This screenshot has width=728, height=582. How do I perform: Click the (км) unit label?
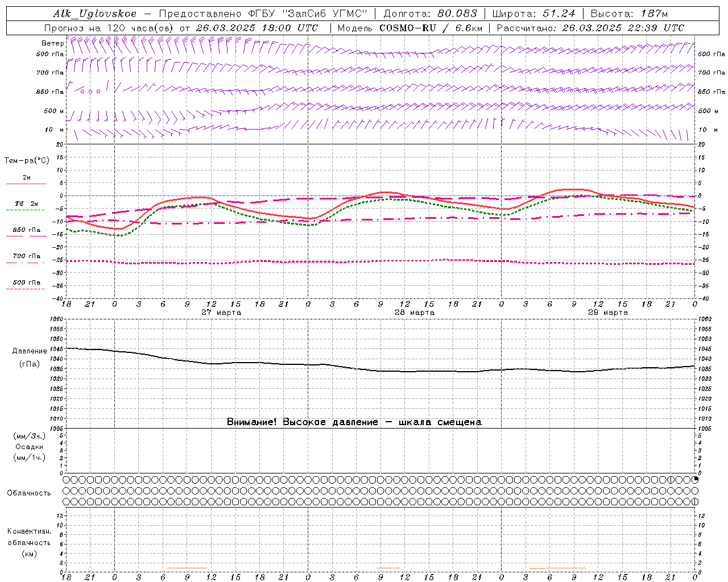tap(29, 554)
